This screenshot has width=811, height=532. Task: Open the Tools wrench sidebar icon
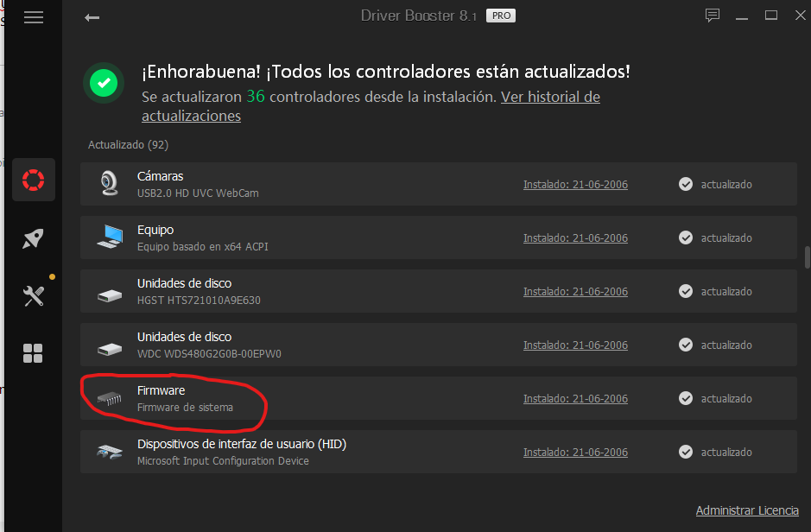(x=33, y=296)
